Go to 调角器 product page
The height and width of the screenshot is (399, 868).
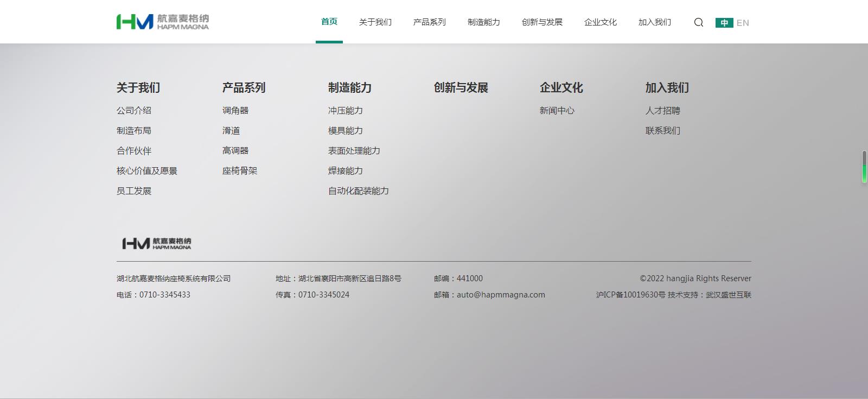(235, 110)
